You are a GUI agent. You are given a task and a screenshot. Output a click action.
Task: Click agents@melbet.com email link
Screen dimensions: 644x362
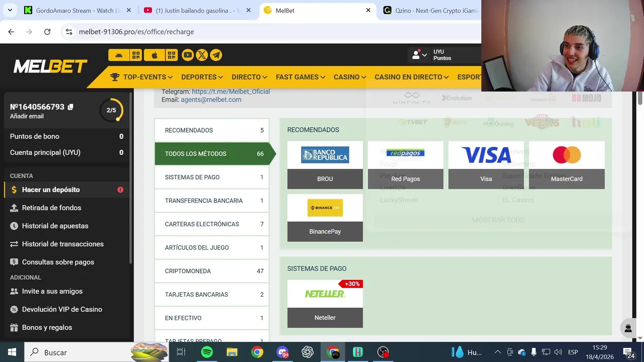[x=211, y=100]
